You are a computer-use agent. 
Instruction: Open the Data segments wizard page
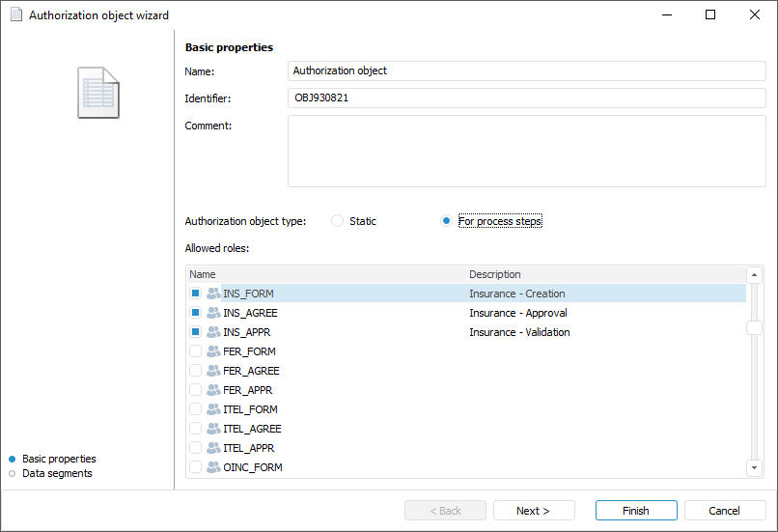pyautogui.click(x=57, y=473)
